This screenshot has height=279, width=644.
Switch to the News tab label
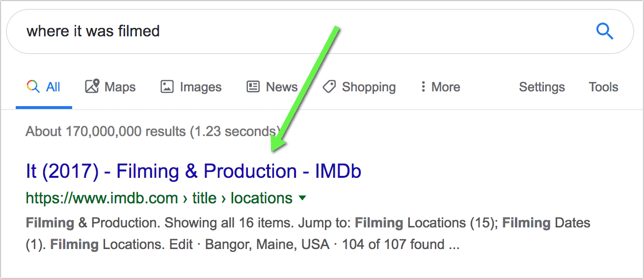pyautogui.click(x=282, y=87)
